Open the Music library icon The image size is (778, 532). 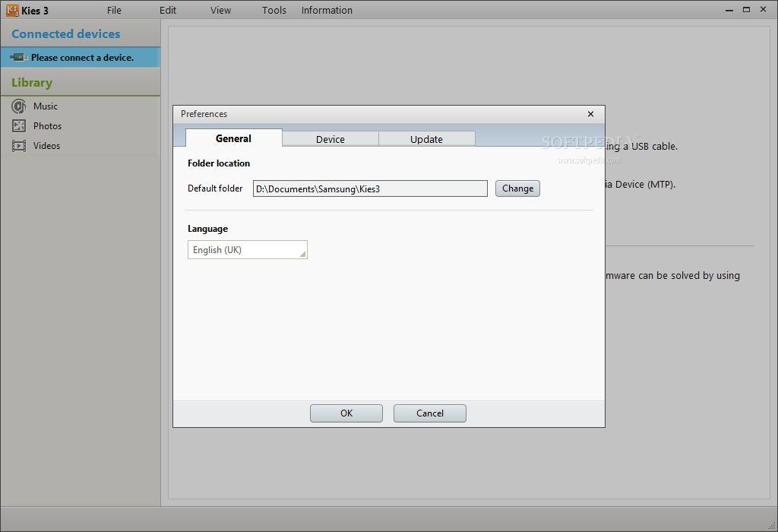19,106
